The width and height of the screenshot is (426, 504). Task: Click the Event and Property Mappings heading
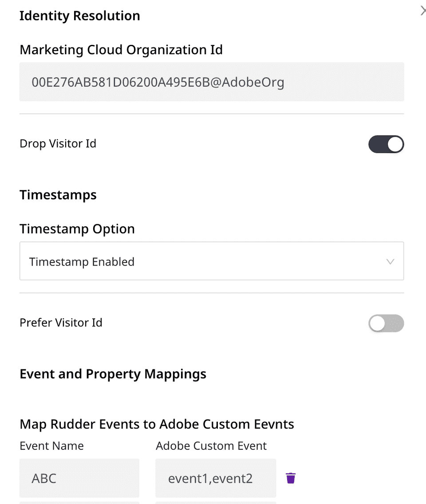(x=113, y=374)
